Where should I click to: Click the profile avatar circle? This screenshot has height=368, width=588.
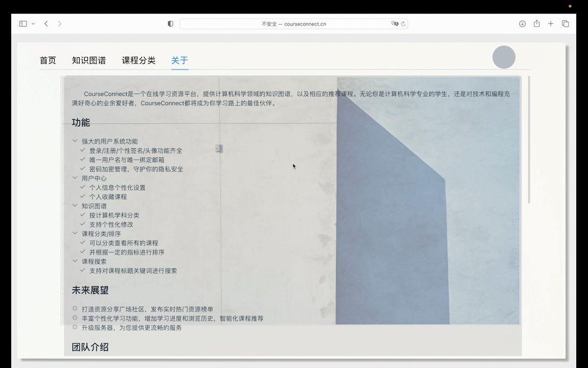click(x=504, y=57)
